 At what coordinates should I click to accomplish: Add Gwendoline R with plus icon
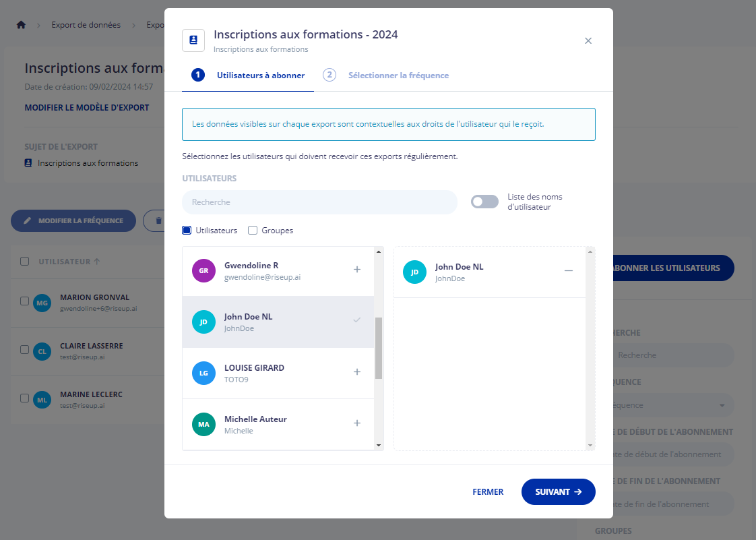pos(357,270)
